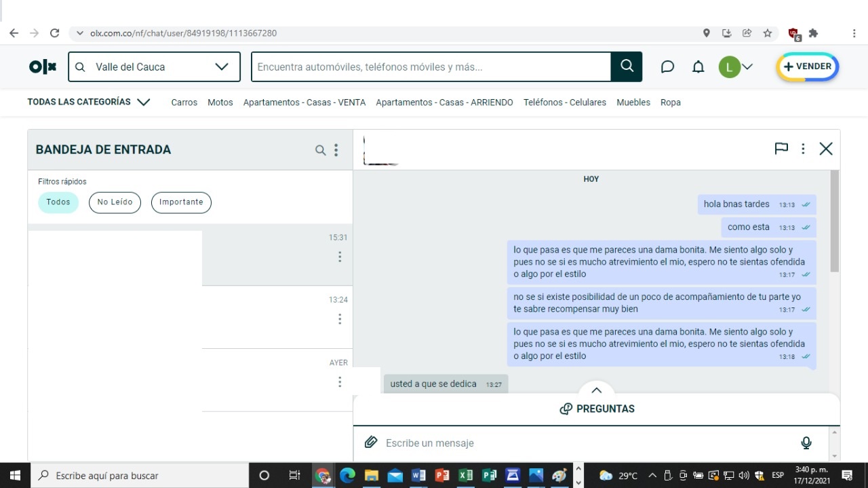Open the user profile avatar dropdown
Viewport: 868px width, 488px height.
[x=736, y=67]
